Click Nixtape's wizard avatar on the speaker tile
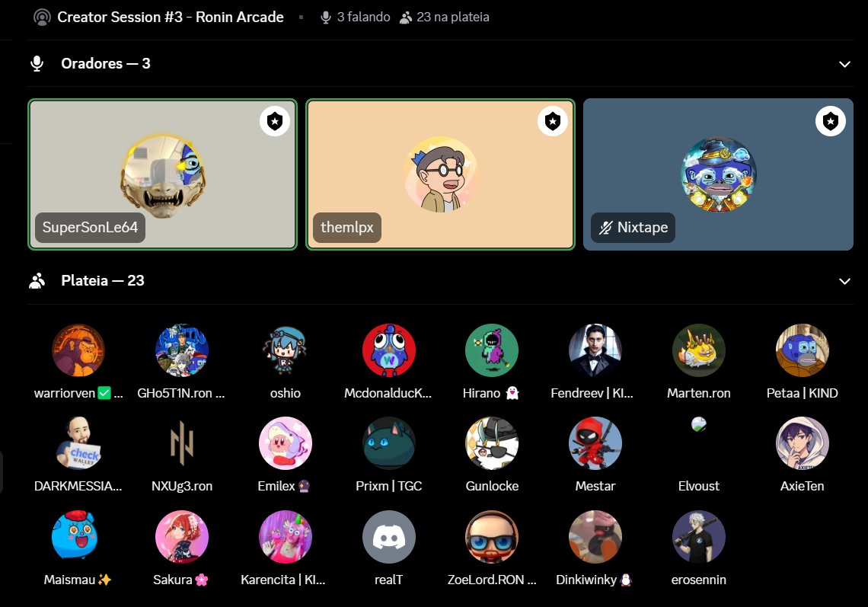The image size is (868, 607). click(718, 174)
